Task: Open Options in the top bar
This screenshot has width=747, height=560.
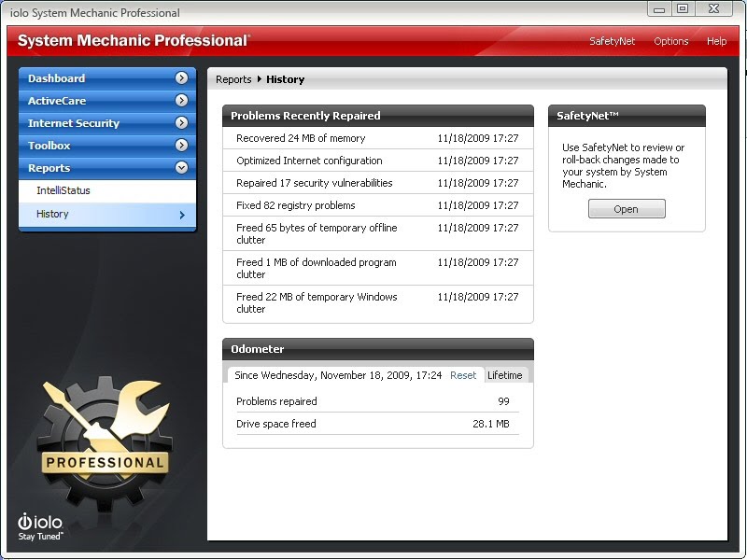Action: pyautogui.click(x=670, y=41)
